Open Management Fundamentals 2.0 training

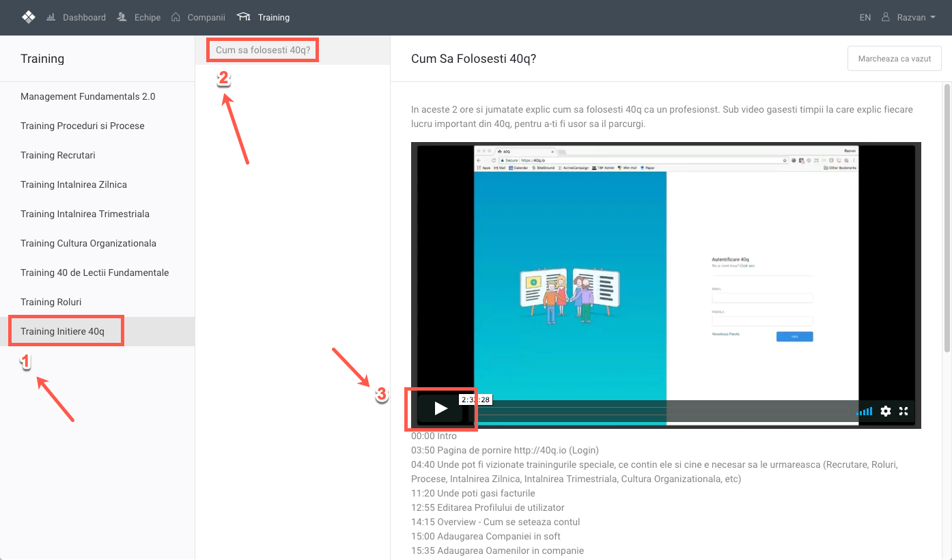[88, 96]
